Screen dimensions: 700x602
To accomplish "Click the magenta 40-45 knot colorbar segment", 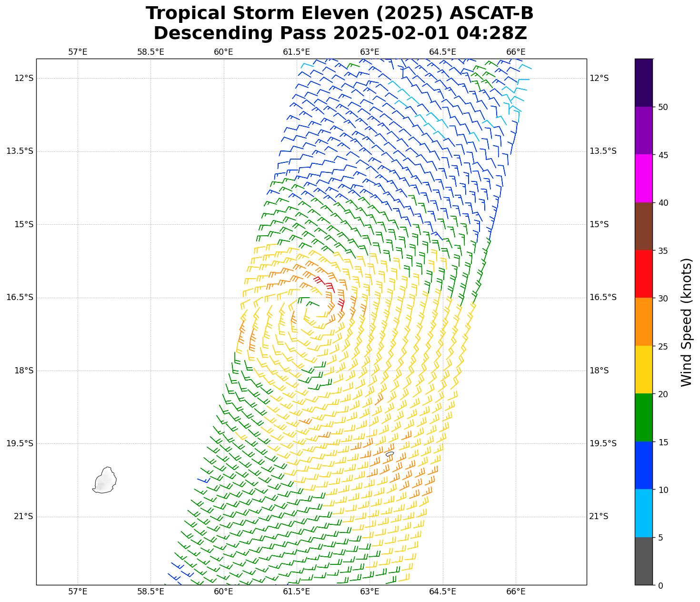I will [x=643, y=178].
